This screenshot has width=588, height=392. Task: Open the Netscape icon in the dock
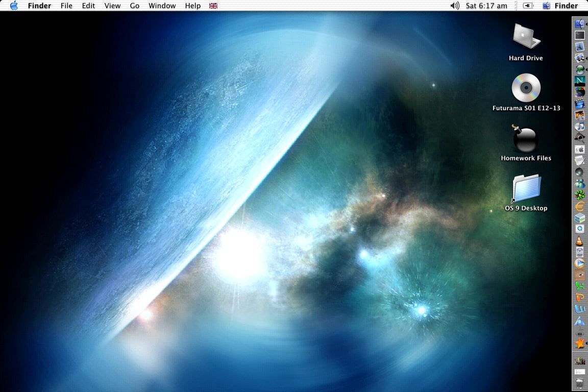pos(580,81)
